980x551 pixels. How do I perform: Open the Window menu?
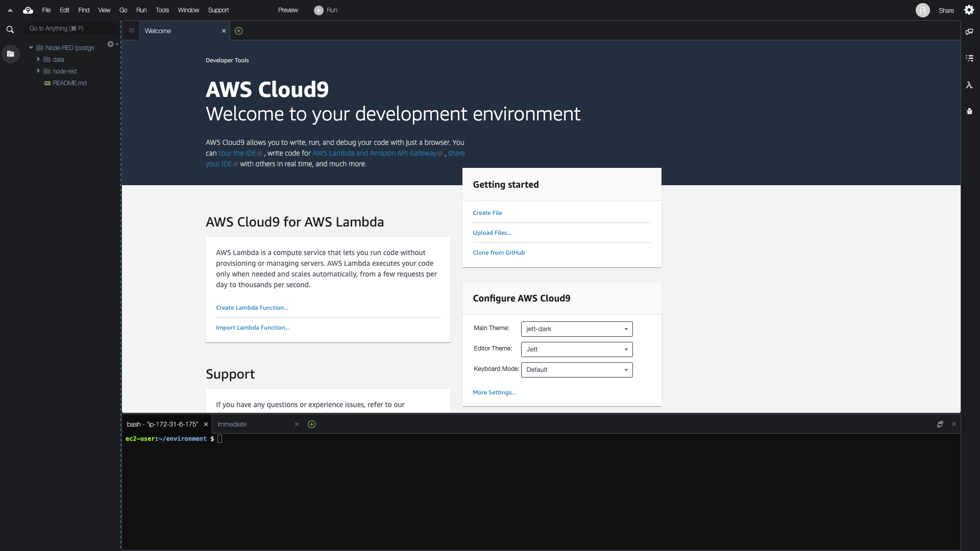tap(188, 10)
